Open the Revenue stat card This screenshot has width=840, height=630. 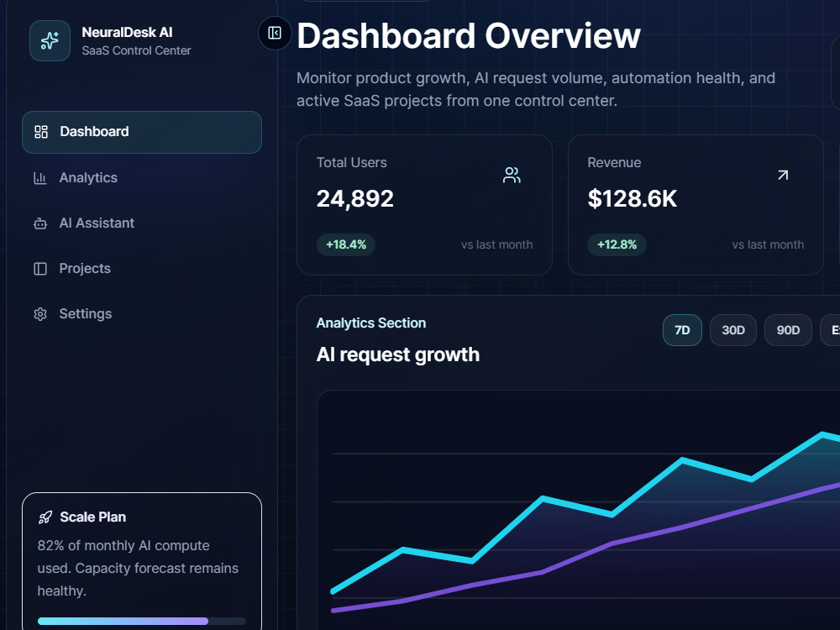(696, 205)
